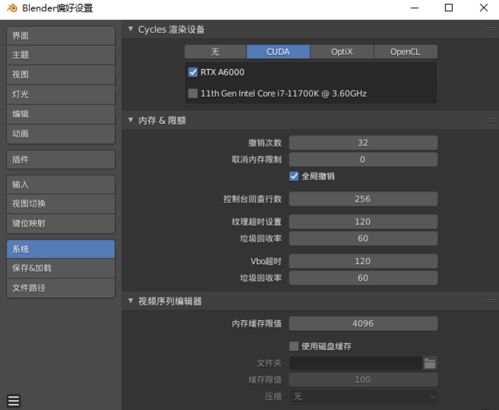This screenshot has height=410, width=499.
Task: Open the 文件路径 preferences section
Action: pyautogui.click(x=61, y=288)
